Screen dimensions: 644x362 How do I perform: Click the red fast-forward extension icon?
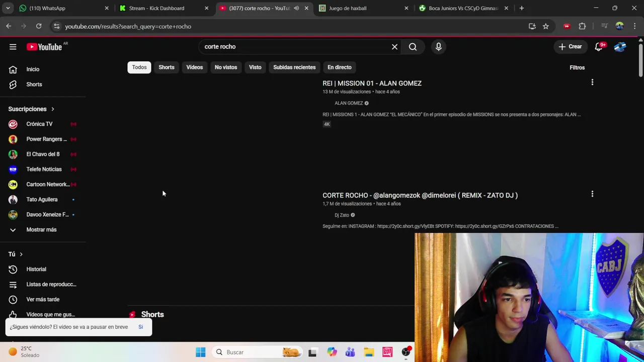(567, 26)
